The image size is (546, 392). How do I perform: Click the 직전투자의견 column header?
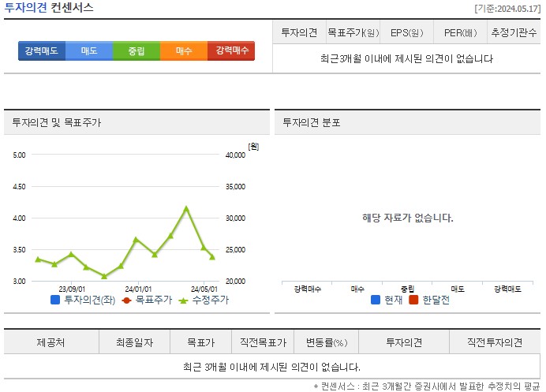tap(495, 342)
